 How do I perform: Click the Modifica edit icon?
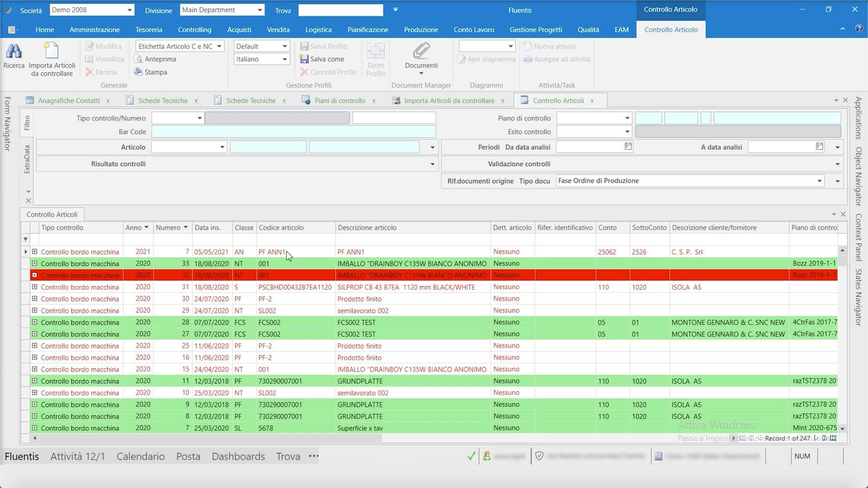click(90, 46)
